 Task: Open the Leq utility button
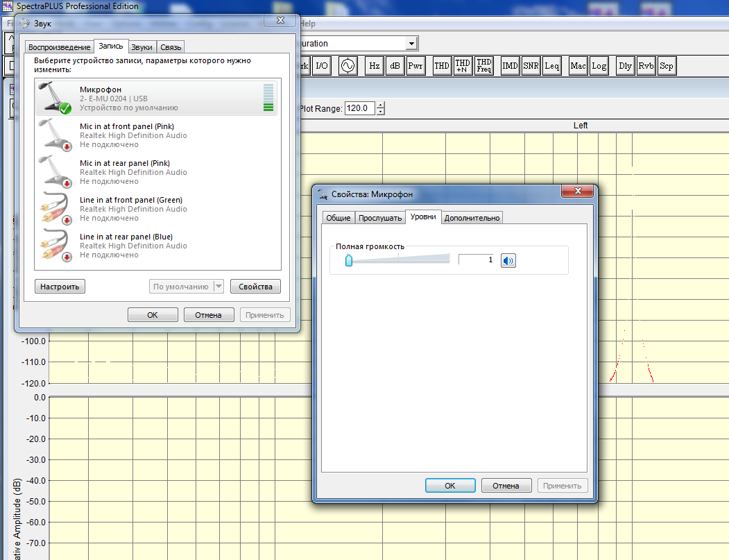pos(552,66)
